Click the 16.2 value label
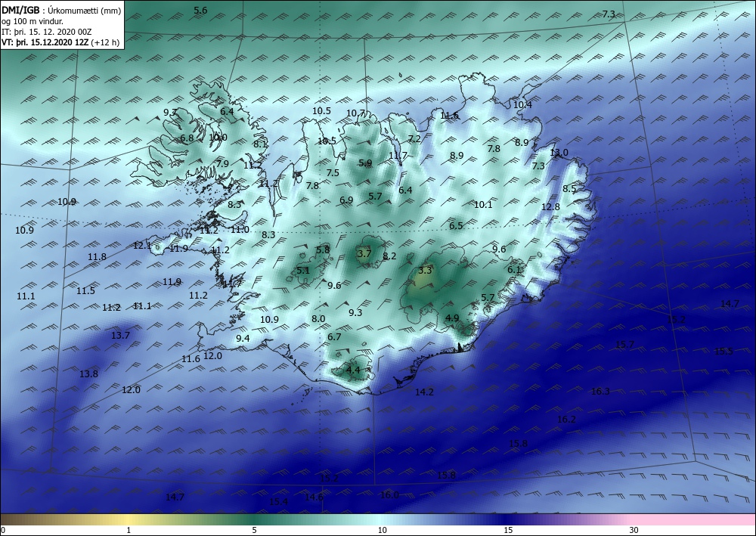 click(x=566, y=419)
